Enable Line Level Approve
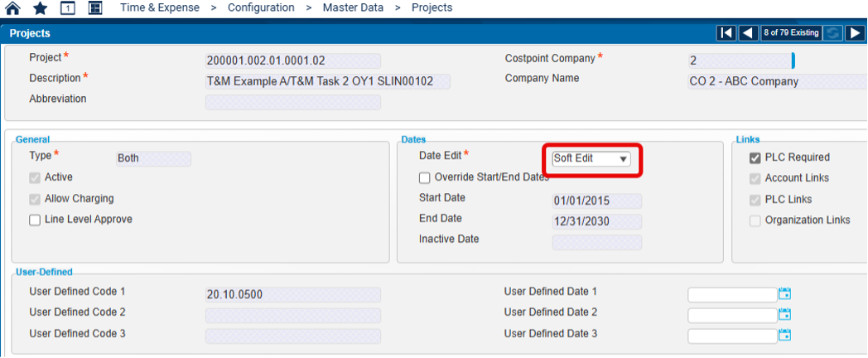This screenshot has width=868, height=358. pyautogui.click(x=35, y=220)
